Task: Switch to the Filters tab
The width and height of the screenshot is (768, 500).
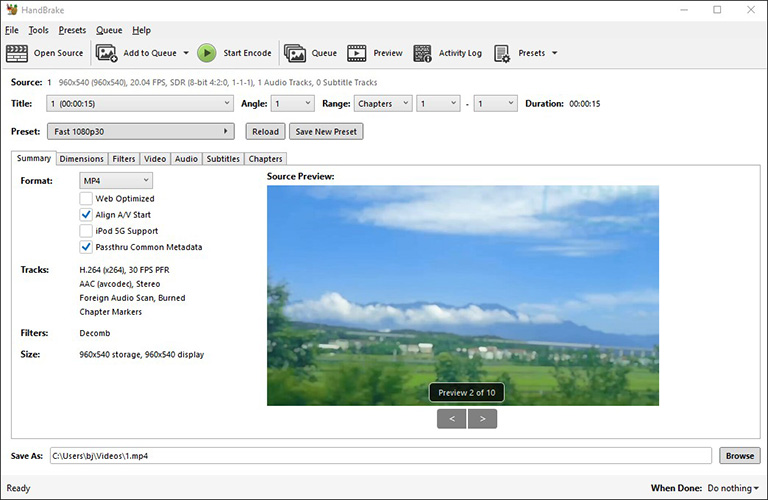Action: 123,159
